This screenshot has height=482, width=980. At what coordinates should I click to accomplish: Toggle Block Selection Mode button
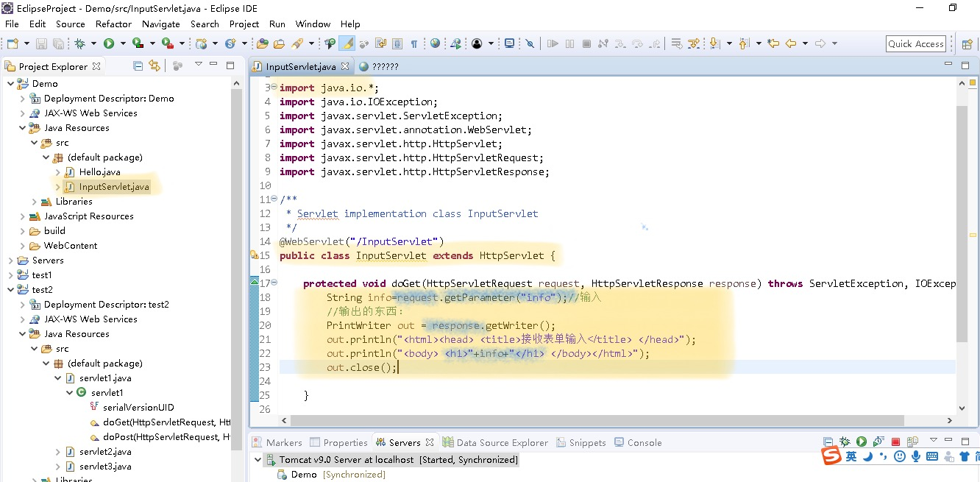[397, 43]
